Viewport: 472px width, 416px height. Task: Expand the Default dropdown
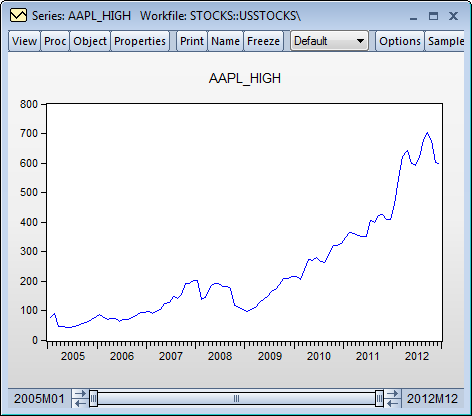pos(329,41)
